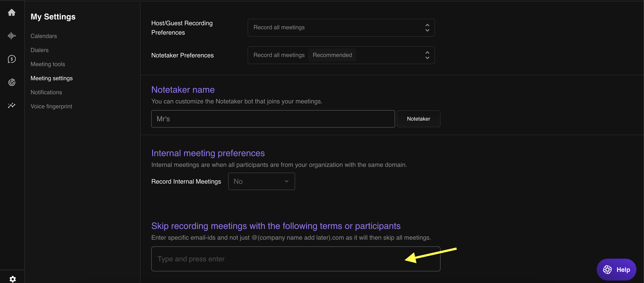Open the audio waveform recordings icon

coord(12,36)
